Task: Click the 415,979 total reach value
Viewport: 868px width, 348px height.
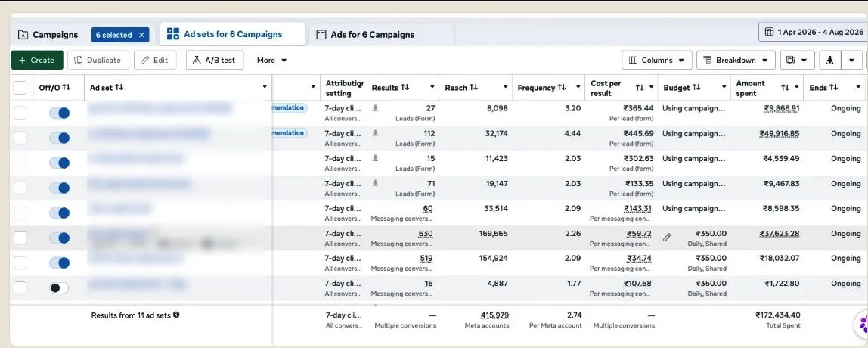Action: tap(494, 315)
